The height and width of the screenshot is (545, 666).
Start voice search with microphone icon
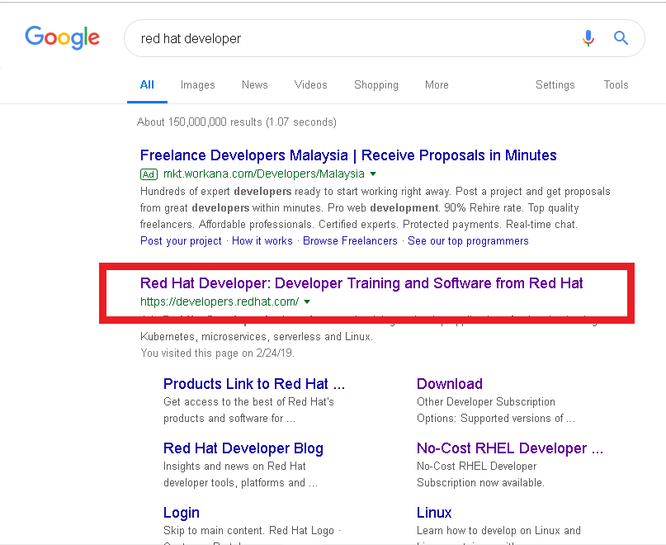click(588, 38)
